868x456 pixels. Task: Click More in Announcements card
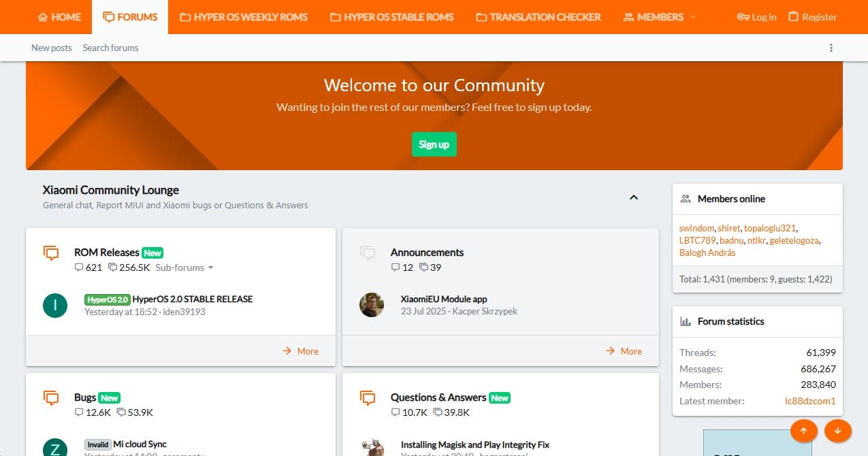point(624,351)
